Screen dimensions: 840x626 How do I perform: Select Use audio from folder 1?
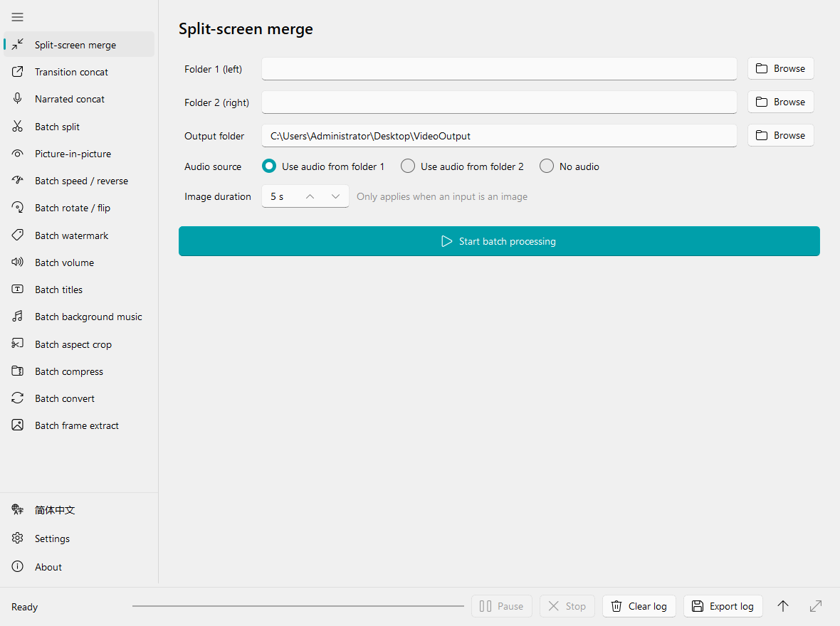tap(323, 166)
